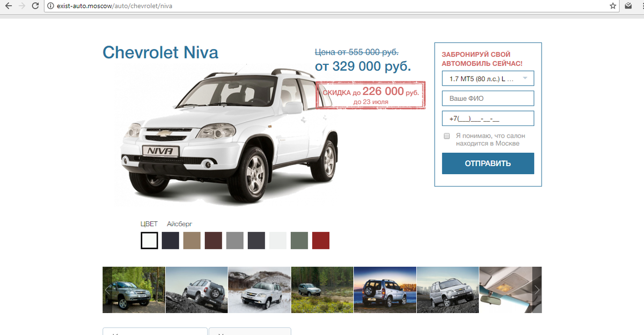644x335 pixels.
Task: Click the Айсберг color name label
Action: click(x=179, y=224)
